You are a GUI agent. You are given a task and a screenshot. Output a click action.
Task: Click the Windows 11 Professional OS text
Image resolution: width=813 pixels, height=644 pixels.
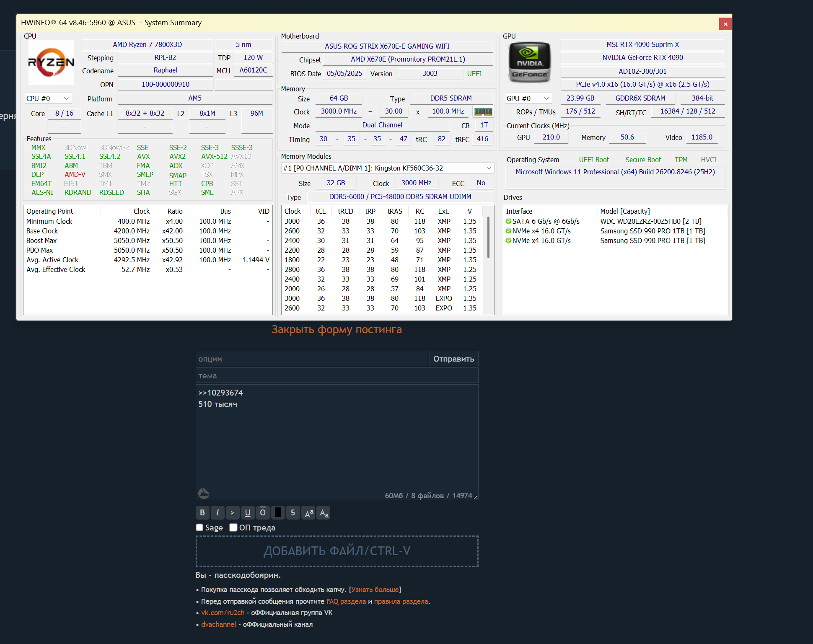pos(615,172)
